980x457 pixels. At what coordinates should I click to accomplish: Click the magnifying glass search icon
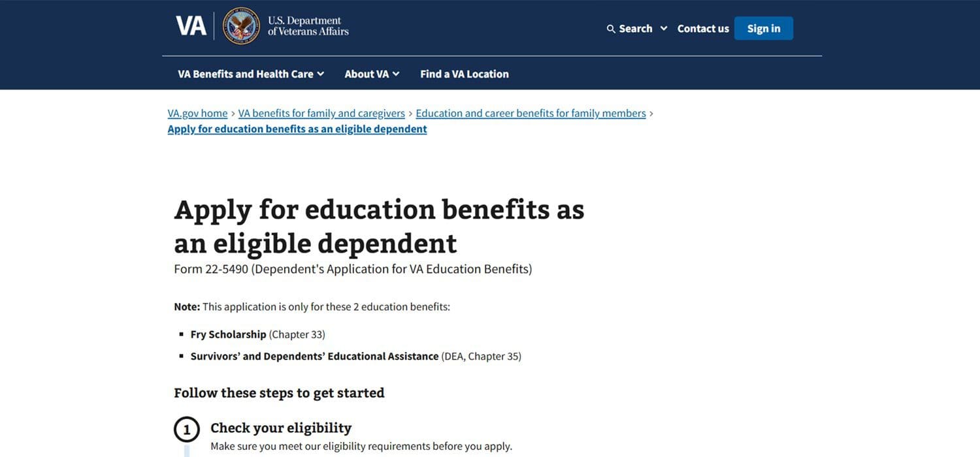click(x=611, y=29)
